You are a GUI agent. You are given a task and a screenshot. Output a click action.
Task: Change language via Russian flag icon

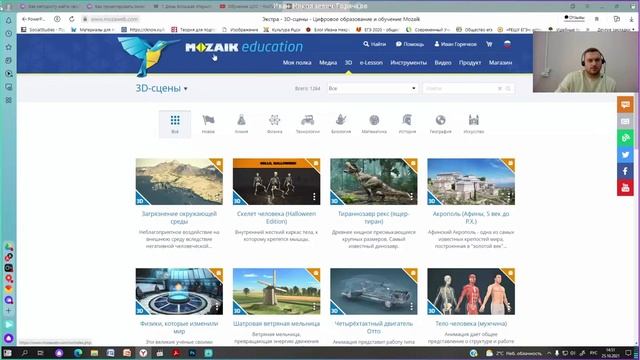tap(507, 44)
